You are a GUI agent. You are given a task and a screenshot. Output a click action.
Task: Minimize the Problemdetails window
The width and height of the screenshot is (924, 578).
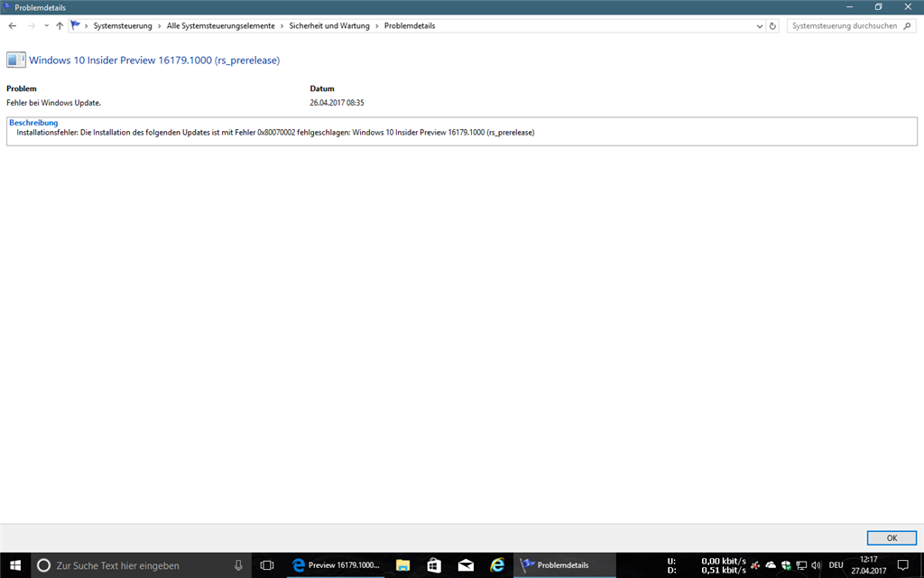pyautogui.click(x=850, y=7)
